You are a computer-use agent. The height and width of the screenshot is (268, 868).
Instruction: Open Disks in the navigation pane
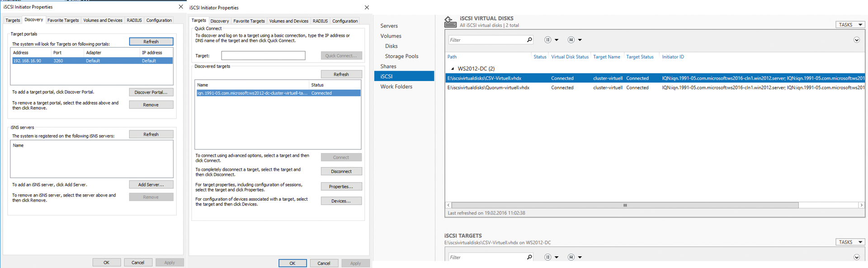pos(392,46)
